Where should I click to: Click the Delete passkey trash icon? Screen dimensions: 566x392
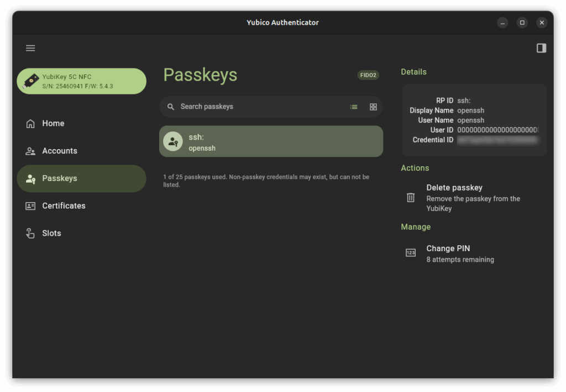click(x=411, y=198)
